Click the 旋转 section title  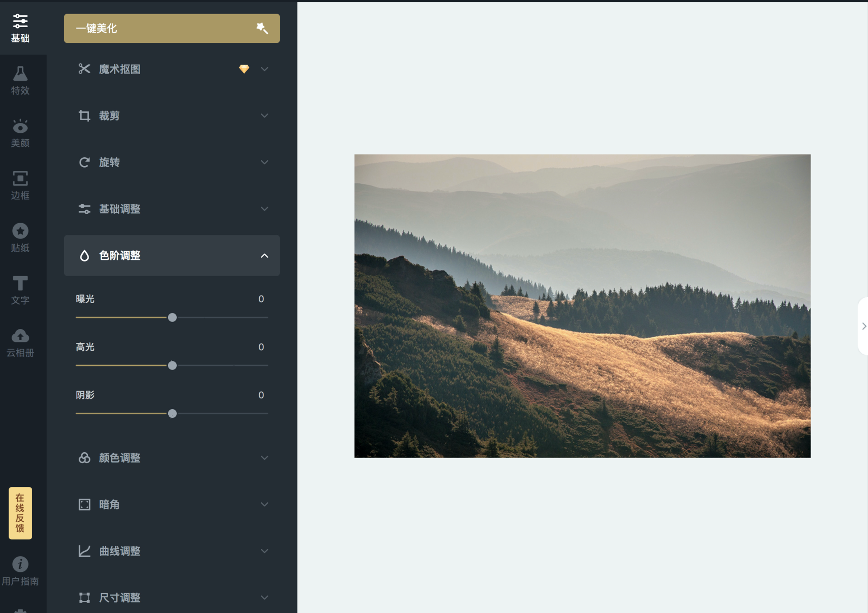109,162
